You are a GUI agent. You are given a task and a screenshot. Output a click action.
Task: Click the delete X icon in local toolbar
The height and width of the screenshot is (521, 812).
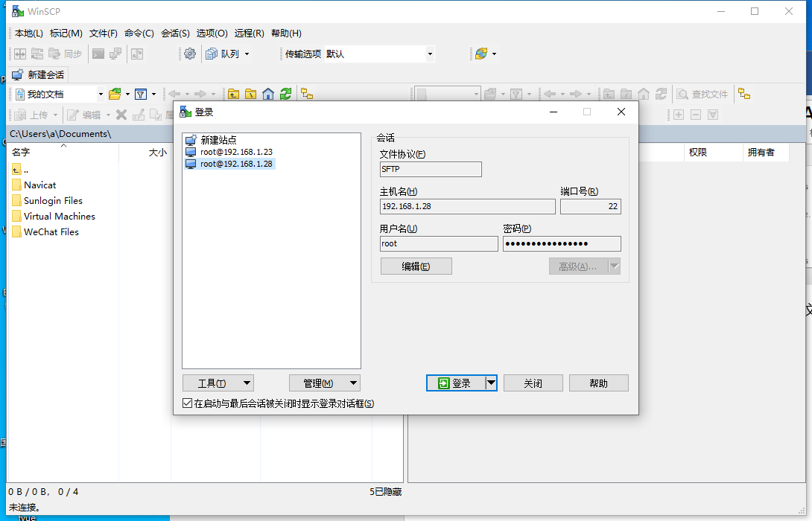point(121,115)
